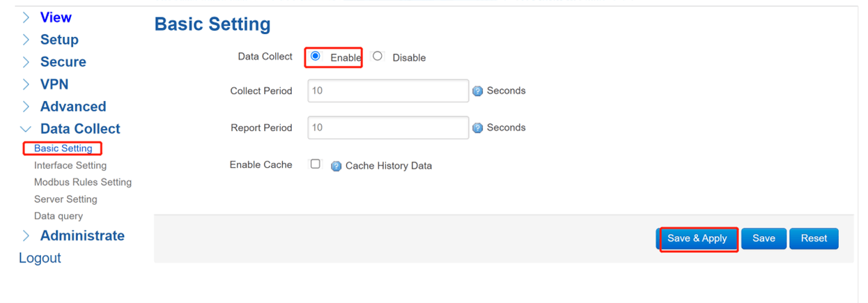Expand the Setup section arrow
This screenshot has height=303, width=868.
click(26, 40)
